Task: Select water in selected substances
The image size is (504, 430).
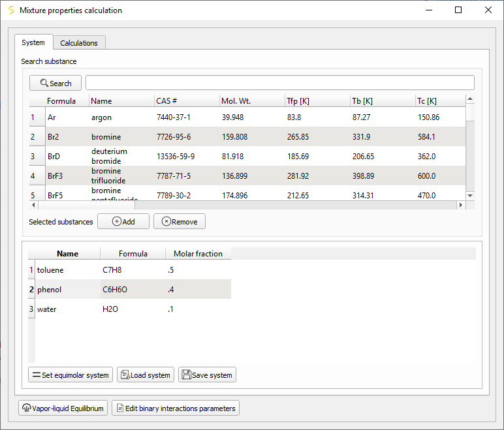Action: (x=67, y=309)
